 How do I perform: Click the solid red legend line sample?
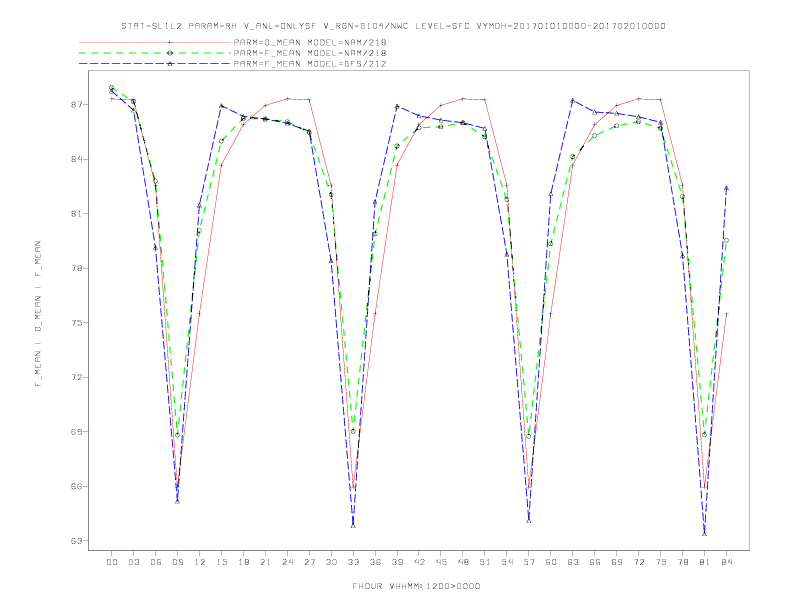point(155,42)
